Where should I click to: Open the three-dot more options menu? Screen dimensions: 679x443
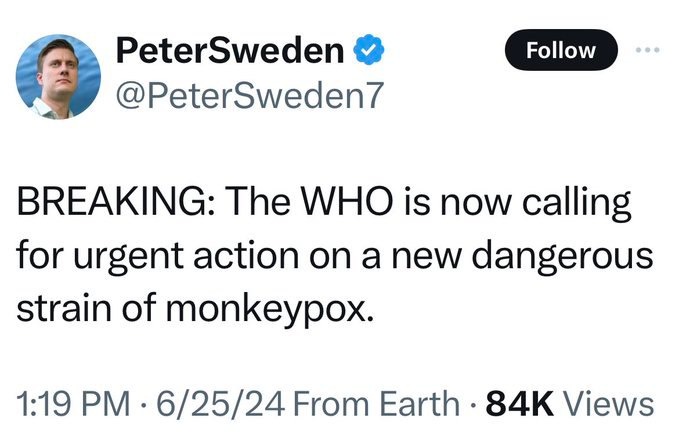[648, 50]
